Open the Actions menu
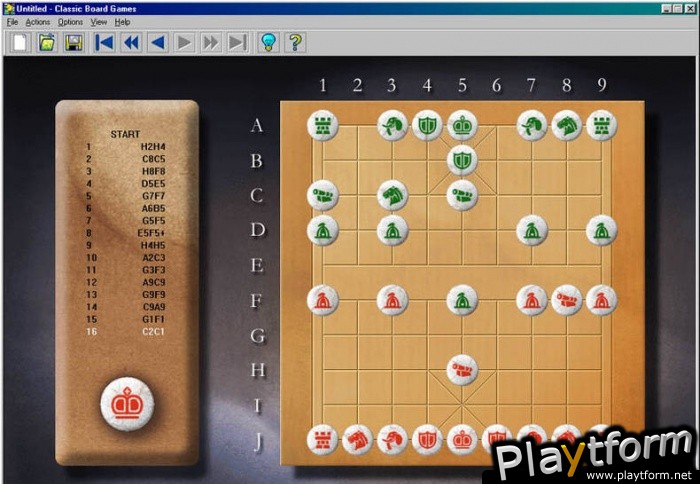Viewport: 700px width, 484px height. tap(38, 22)
